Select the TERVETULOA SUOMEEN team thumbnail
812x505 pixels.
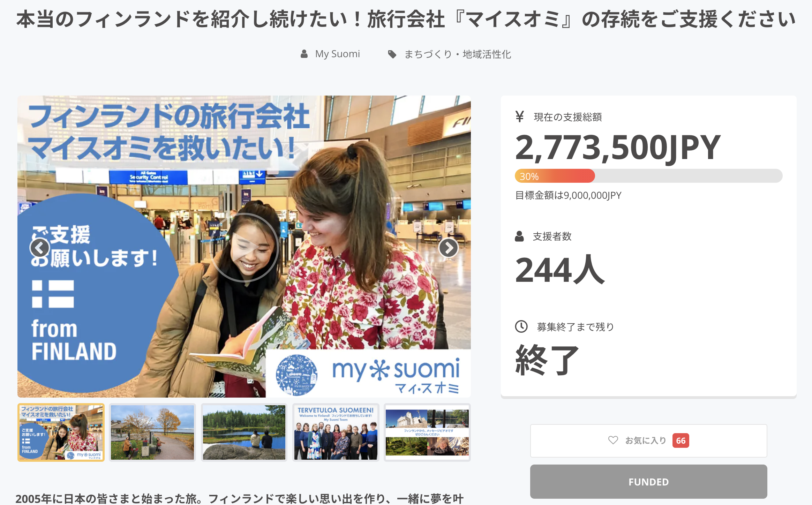336,432
